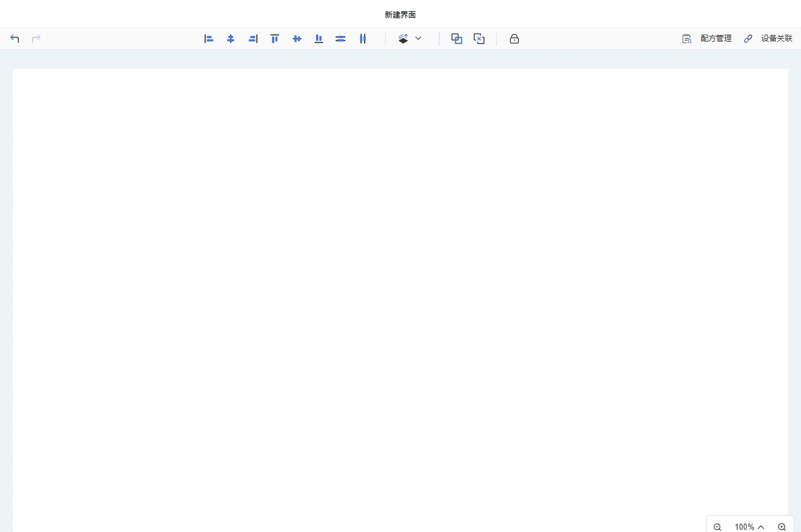Align objects to vertical middle
The image size is (801, 532).
coord(297,39)
